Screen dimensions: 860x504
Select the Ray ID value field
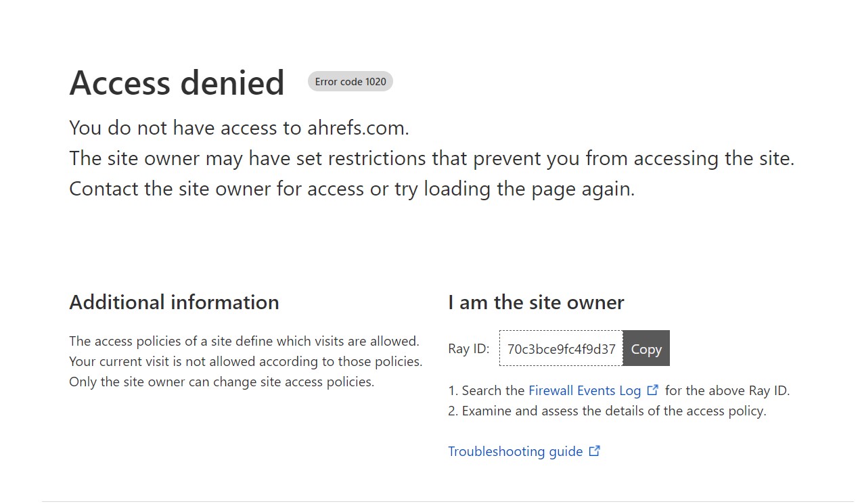[x=561, y=348]
